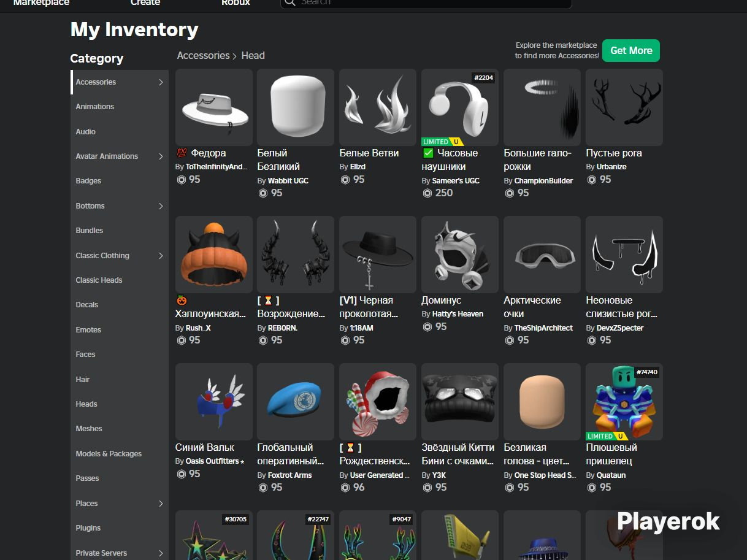Open the rainbow antlers item #9047
The image size is (747, 560).
point(378,535)
